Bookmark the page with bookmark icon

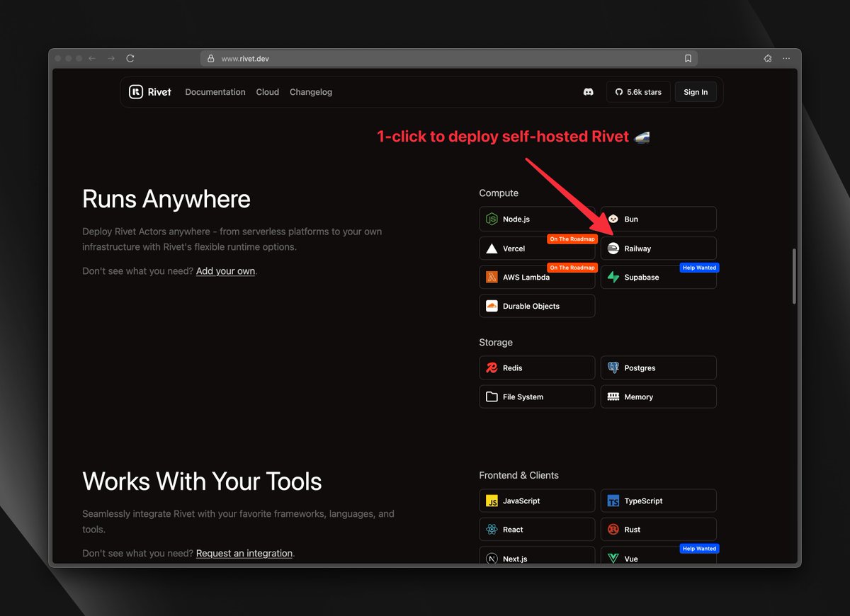[x=688, y=59]
